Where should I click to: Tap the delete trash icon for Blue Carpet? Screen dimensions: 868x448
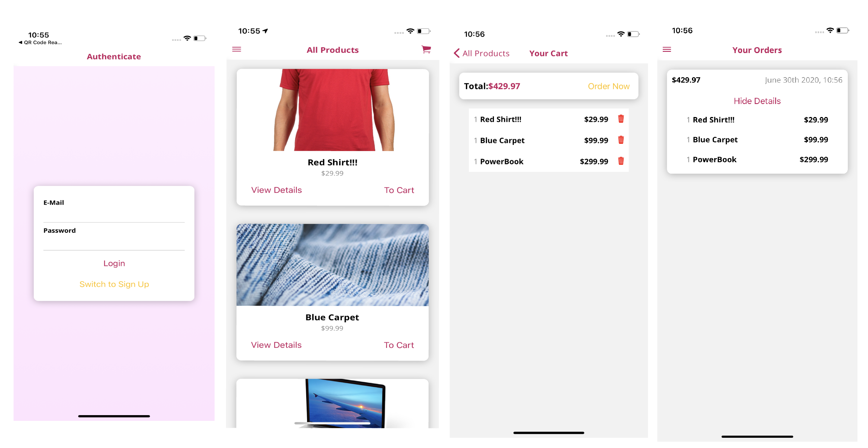pyautogui.click(x=621, y=140)
